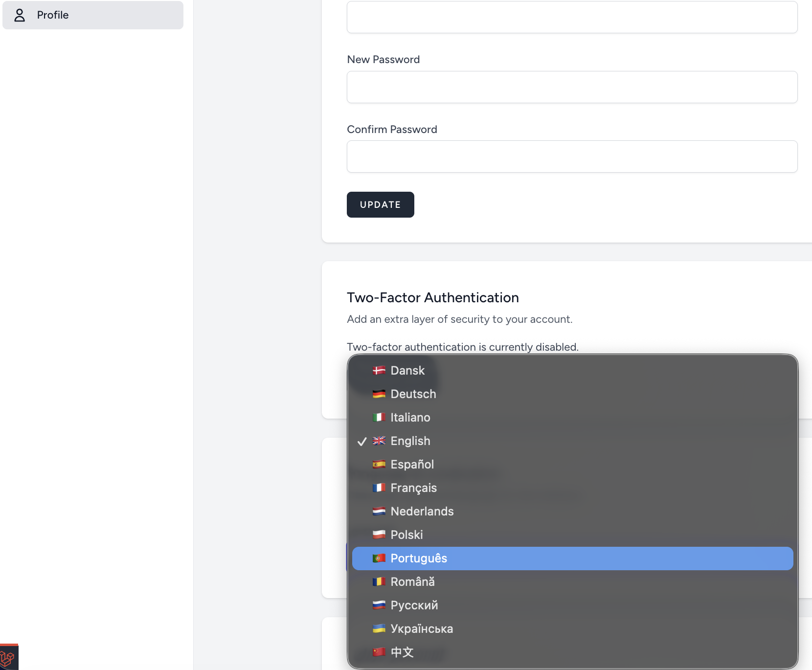Viewport: 812px width, 670px height.
Task: Choose Polski from the list
Action: click(406, 535)
